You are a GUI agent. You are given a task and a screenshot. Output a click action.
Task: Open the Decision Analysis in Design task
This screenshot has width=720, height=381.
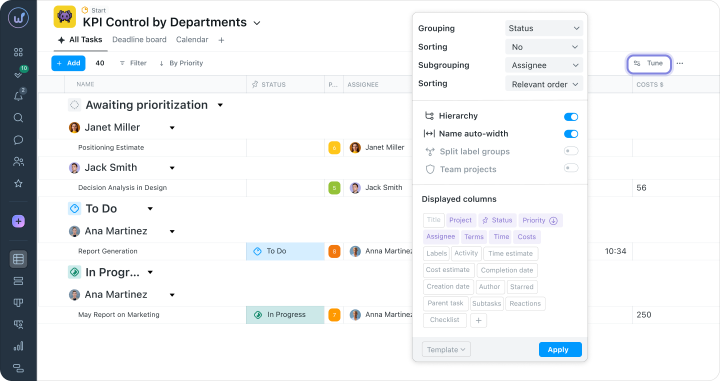[123, 188]
